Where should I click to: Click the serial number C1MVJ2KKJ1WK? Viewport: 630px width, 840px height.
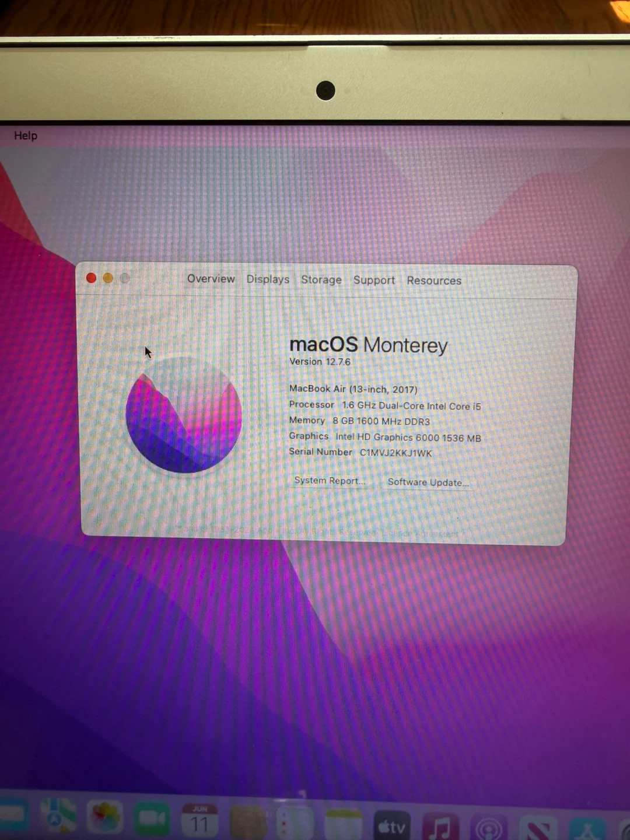(395, 453)
